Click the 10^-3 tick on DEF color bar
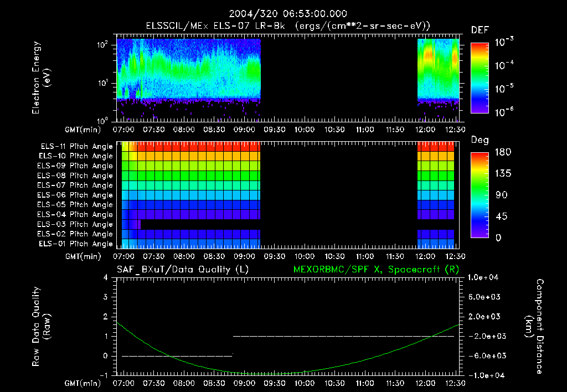Screen dimensions: 567x392 tap(504, 42)
